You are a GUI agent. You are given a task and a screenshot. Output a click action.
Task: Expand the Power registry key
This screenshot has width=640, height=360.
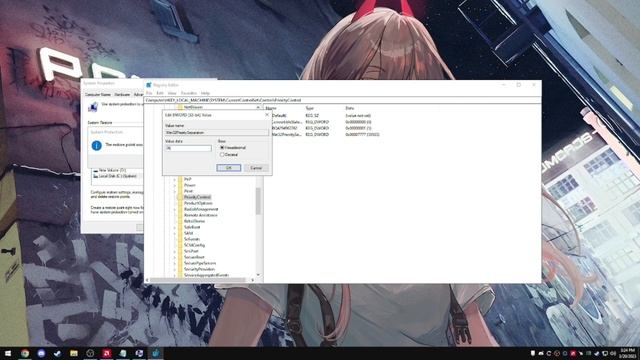pyautogui.click(x=175, y=185)
